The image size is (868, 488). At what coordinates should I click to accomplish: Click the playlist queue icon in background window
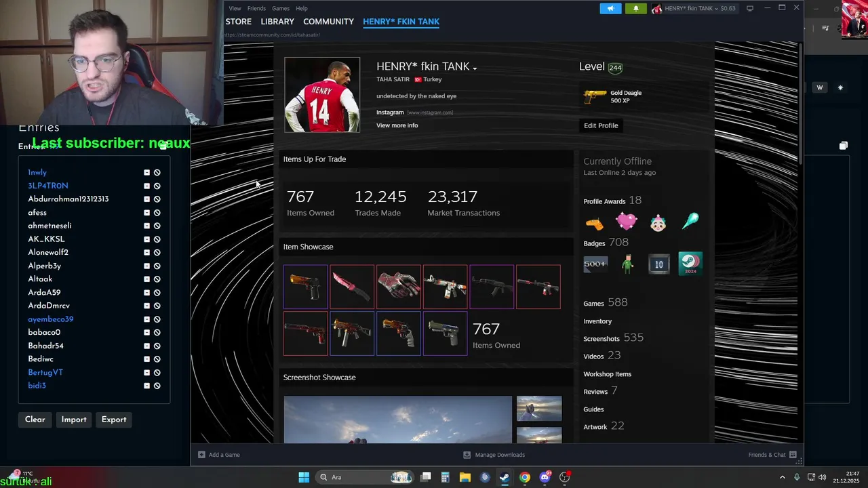pos(825,28)
